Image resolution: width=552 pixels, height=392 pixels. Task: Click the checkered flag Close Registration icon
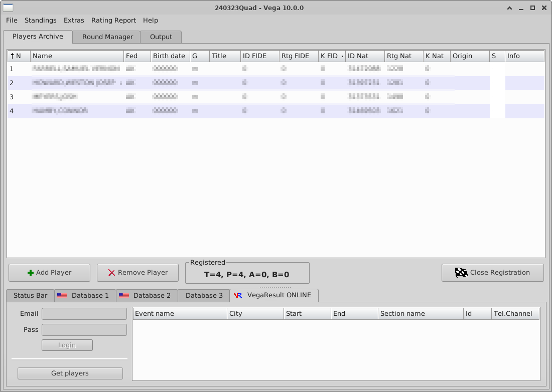(461, 273)
